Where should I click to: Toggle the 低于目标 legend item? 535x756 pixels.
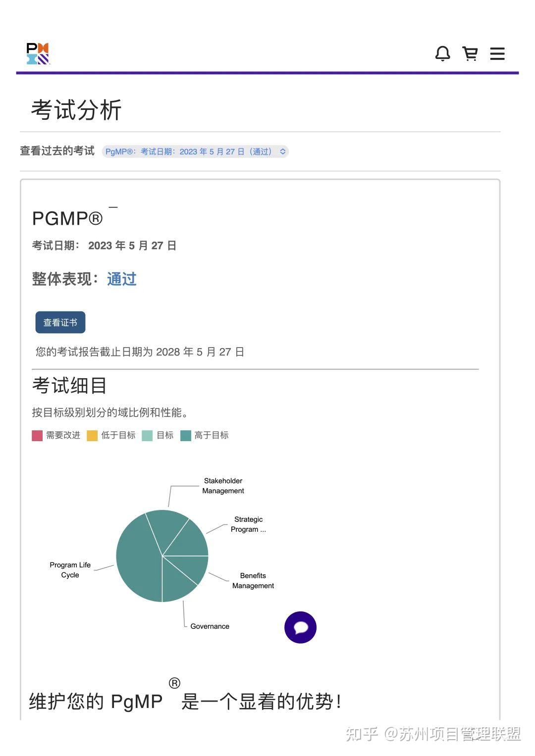coord(112,436)
